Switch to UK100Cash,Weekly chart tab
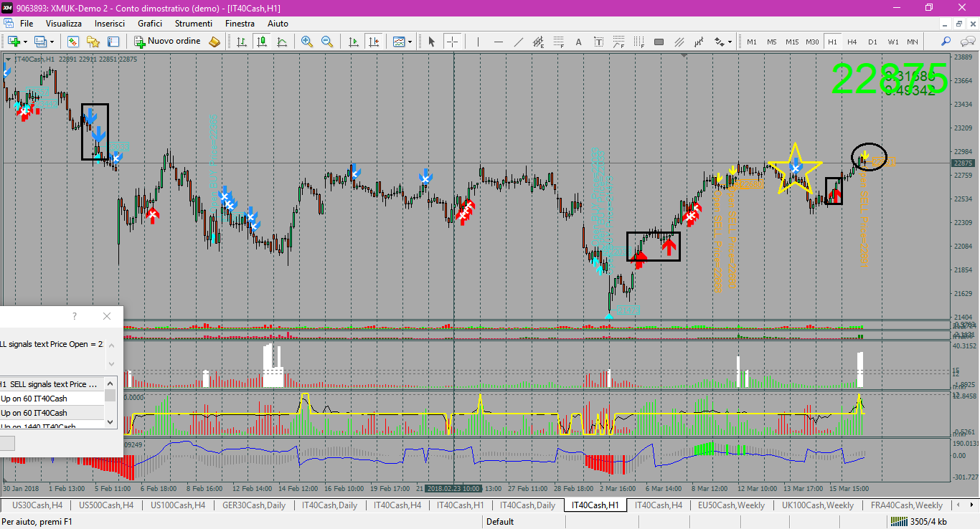Image resolution: width=980 pixels, height=529 pixels. click(x=818, y=505)
